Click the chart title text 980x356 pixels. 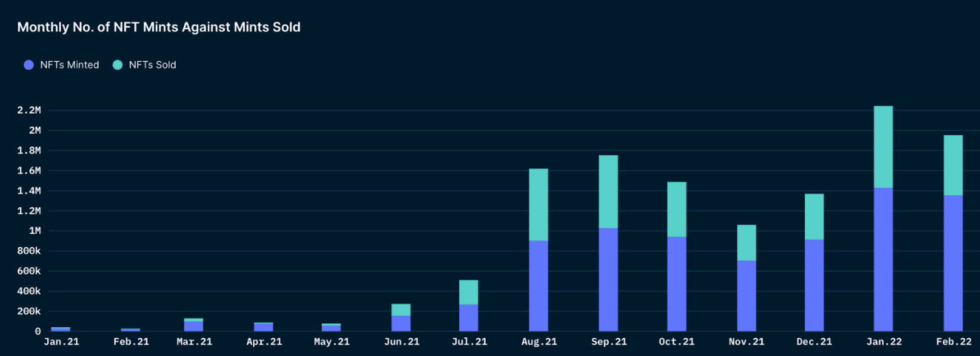click(159, 27)
